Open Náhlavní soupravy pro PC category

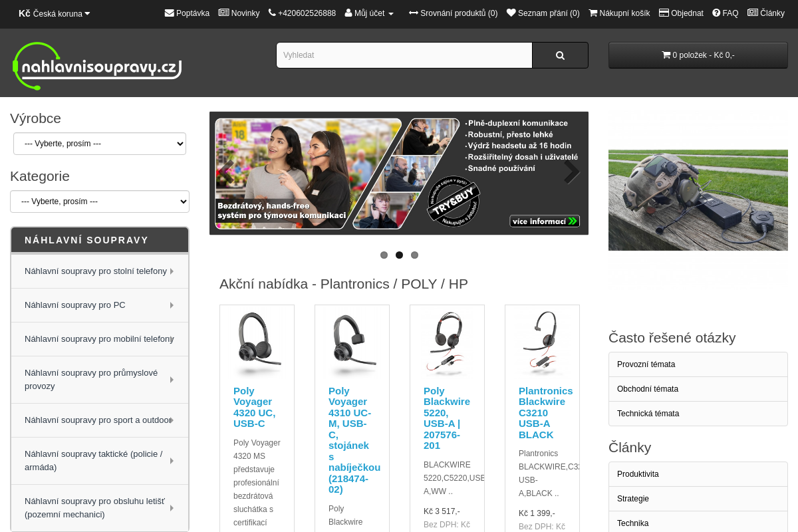point(100,305)
